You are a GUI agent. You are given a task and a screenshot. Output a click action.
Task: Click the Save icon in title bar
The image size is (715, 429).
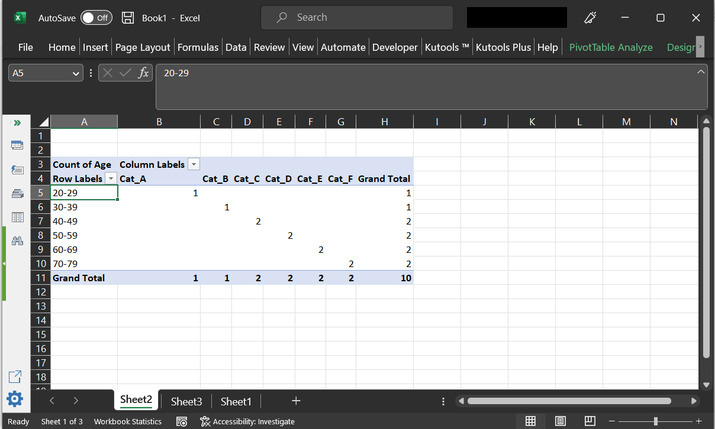(x=128, y=18)
